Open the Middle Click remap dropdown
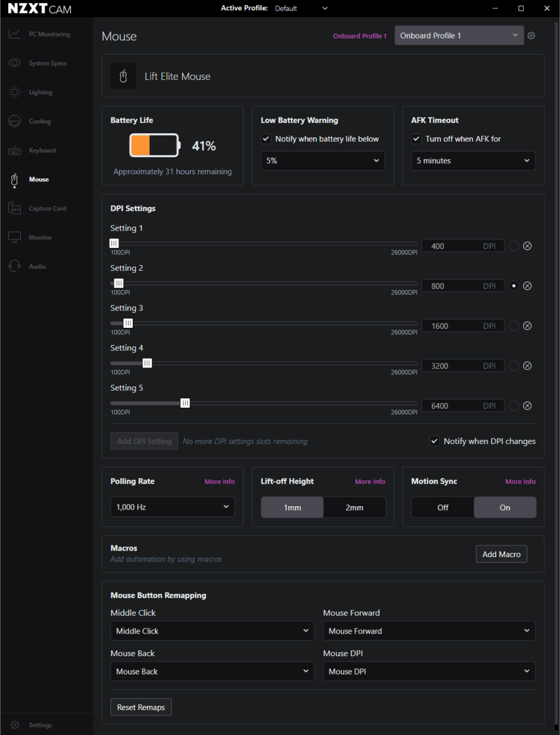The image size is (560, 735). coord(212,631)
